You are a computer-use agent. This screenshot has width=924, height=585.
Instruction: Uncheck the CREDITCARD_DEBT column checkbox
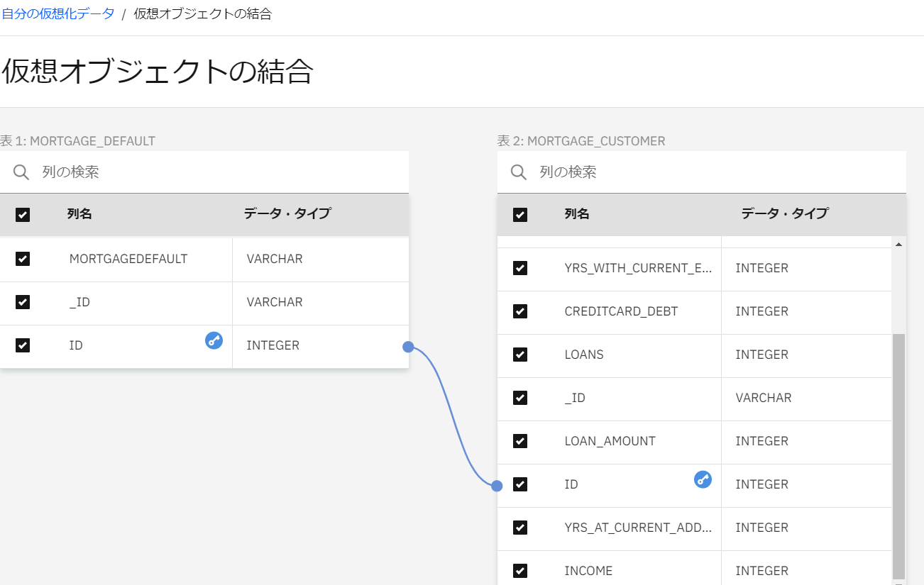pos(520,311)
